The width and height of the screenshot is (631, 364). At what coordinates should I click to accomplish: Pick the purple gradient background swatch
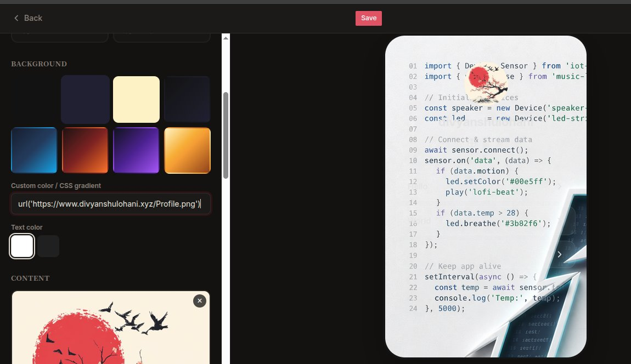coord(136,150)
